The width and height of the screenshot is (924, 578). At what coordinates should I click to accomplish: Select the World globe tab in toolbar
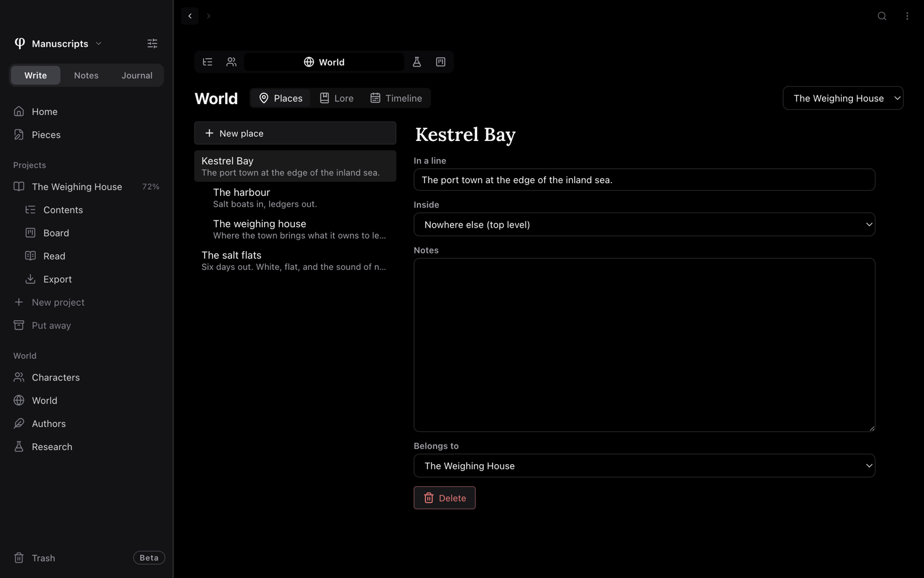(x=324, y=62)
